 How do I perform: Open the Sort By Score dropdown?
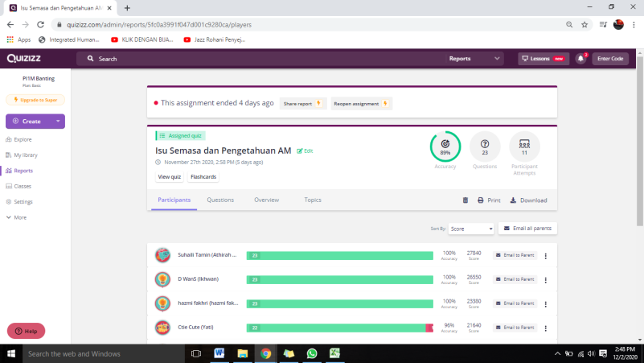pyautogui.click(x=471, y=229)
